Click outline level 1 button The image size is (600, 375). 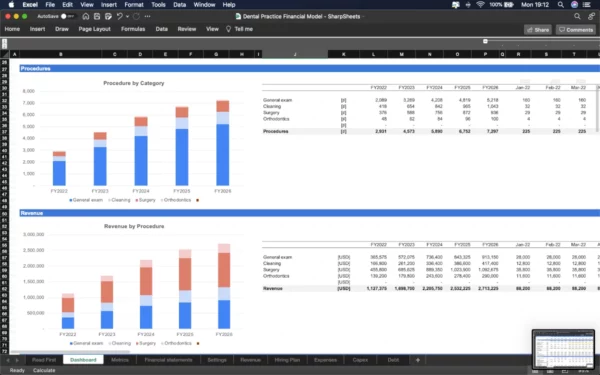pos(4,41)
